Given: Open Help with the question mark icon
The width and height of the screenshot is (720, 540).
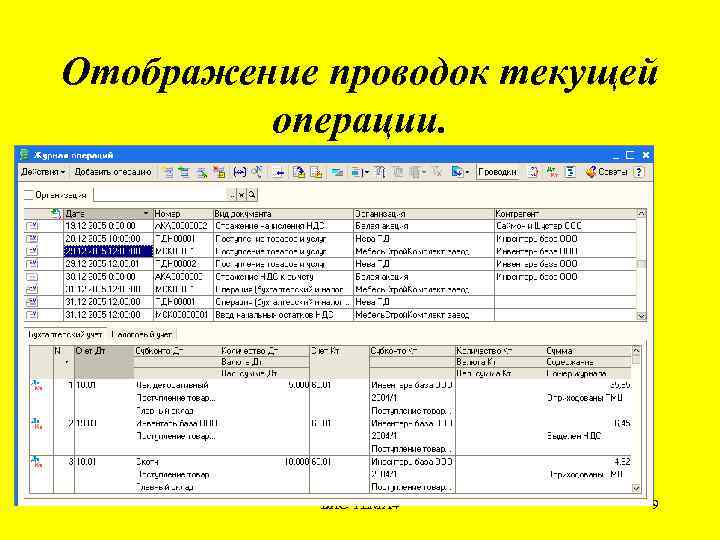Looking at the screenshot, I should pos(639,172).
